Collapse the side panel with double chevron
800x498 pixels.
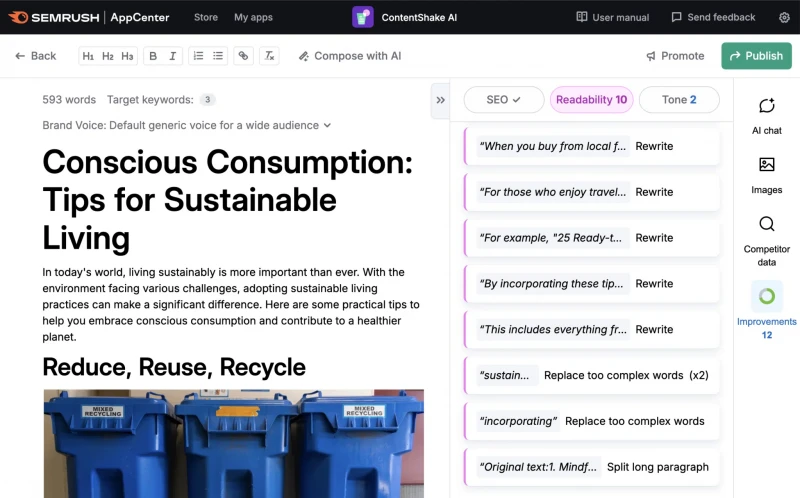click(x=440, y=100)
